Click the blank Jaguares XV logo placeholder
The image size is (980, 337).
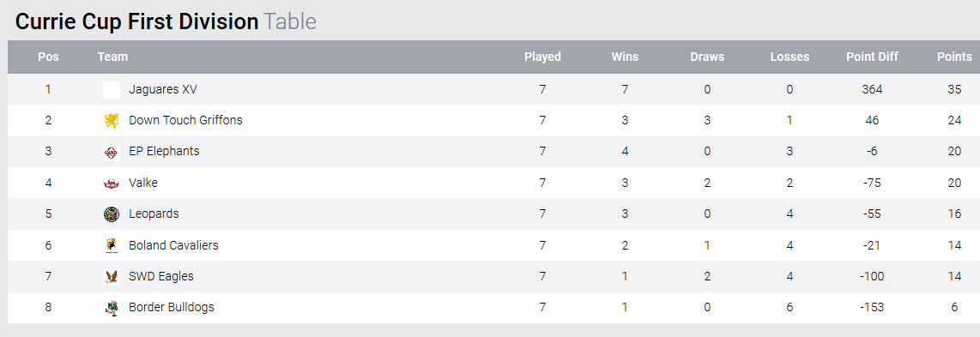[x=112, y=90]
